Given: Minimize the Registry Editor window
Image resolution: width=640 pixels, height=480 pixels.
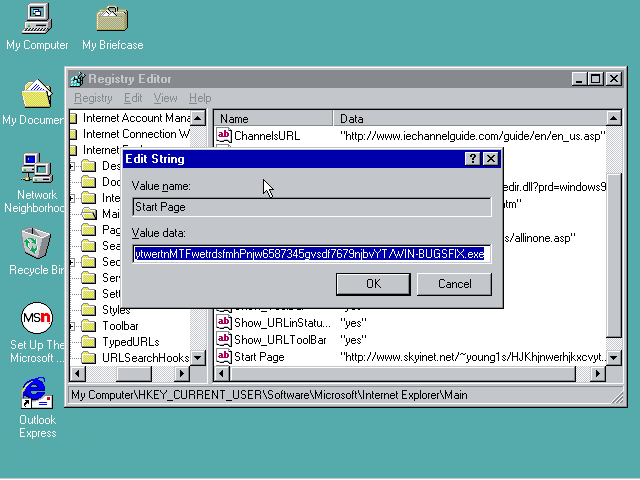Looking at the screenshot, I should pyautogui.click(x=579, y=79).
